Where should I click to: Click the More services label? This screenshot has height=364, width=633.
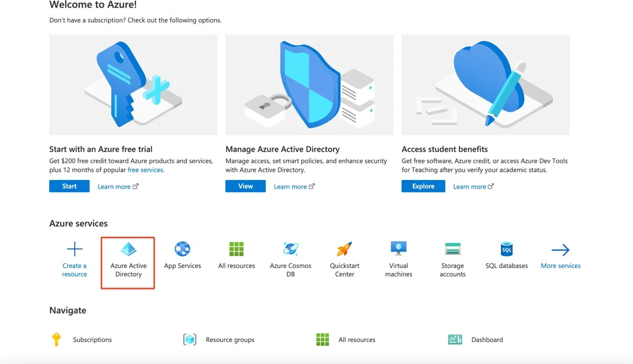[x=561, y=266]
